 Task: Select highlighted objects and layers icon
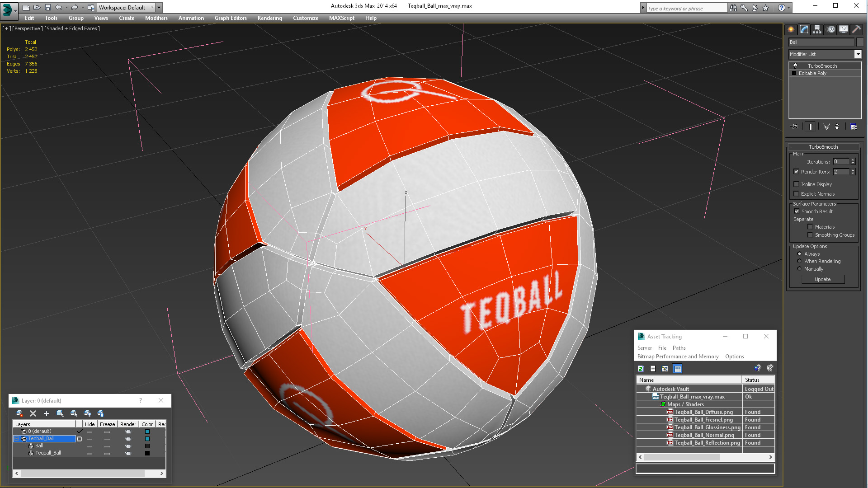pyautogui.click(x=60, y=413)
